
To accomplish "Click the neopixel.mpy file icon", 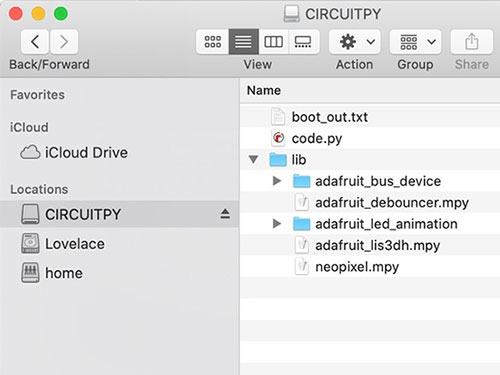I will point(302,267).
